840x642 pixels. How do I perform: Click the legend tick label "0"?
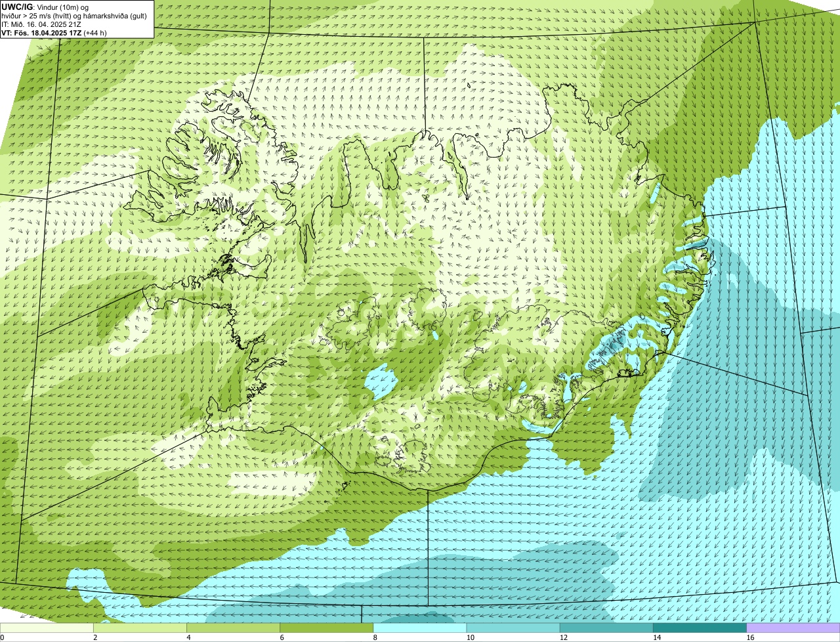tap(2, 637)
